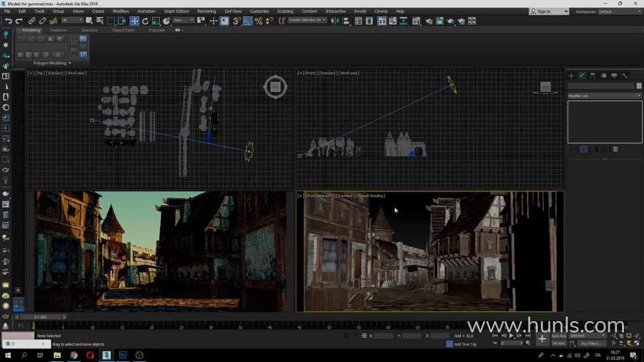Open the Create tab in command panel
644x362 pixels.
tap(572, 76)
